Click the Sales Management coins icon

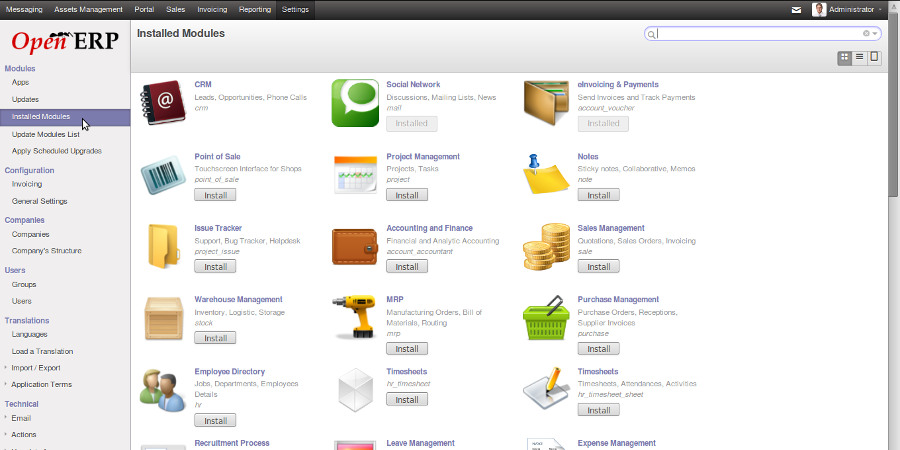pyautogui.click(x=546, y=246)
